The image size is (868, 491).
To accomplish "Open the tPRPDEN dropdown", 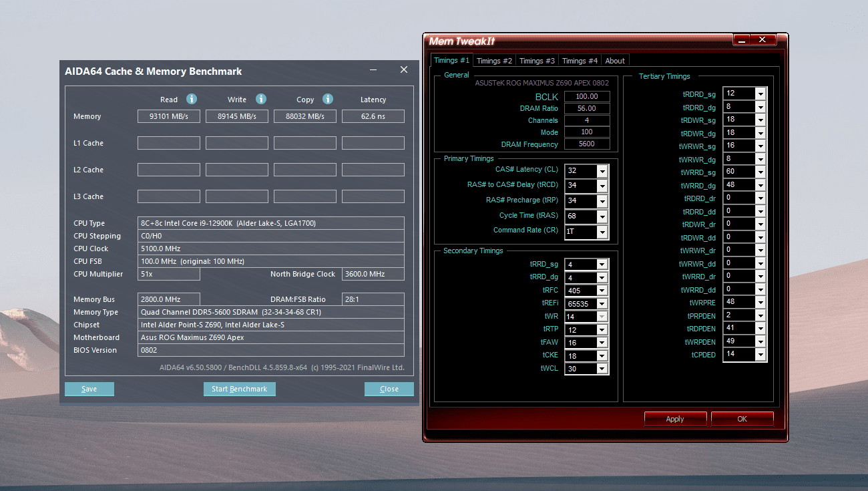I will click(761, 315).
